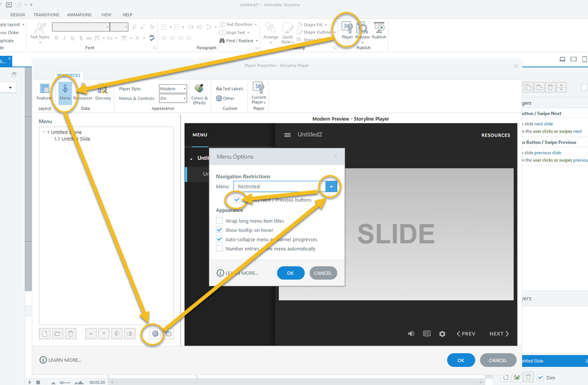Expand the Shape Fill dropdown
The width and height of the screenshot is (588, 385).
pos(326,25)
